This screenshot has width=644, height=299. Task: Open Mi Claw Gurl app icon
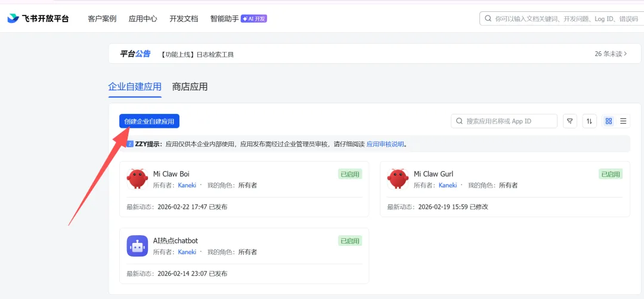(398, 179)
